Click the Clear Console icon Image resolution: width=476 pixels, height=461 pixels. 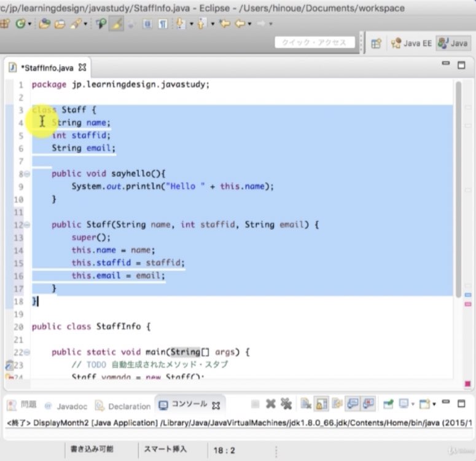coord(306,404)
